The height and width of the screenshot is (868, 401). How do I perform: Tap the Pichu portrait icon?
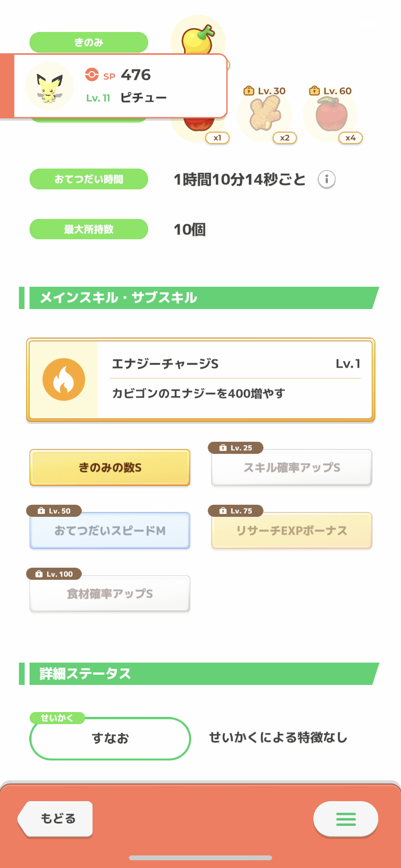click(49, 87)
